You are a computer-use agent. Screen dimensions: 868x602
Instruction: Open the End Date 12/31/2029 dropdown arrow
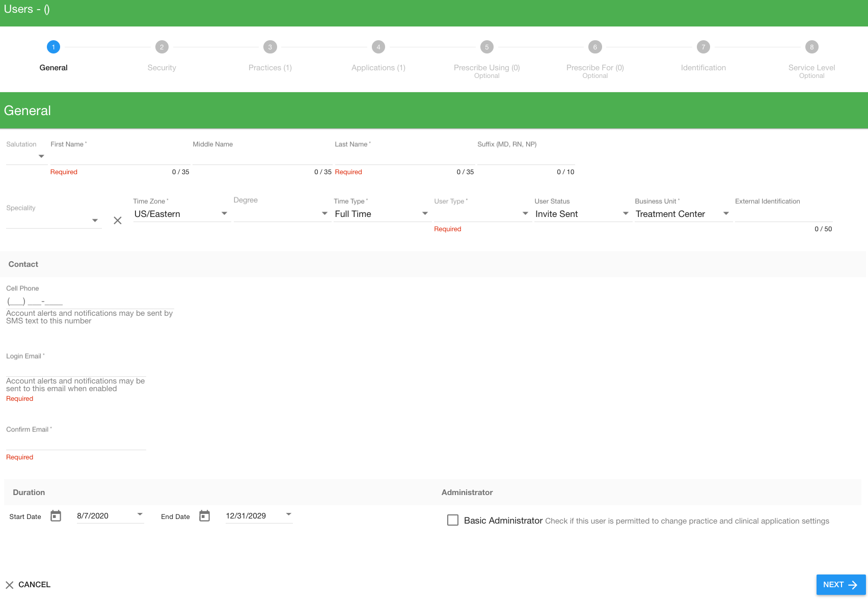pos(289,514)
